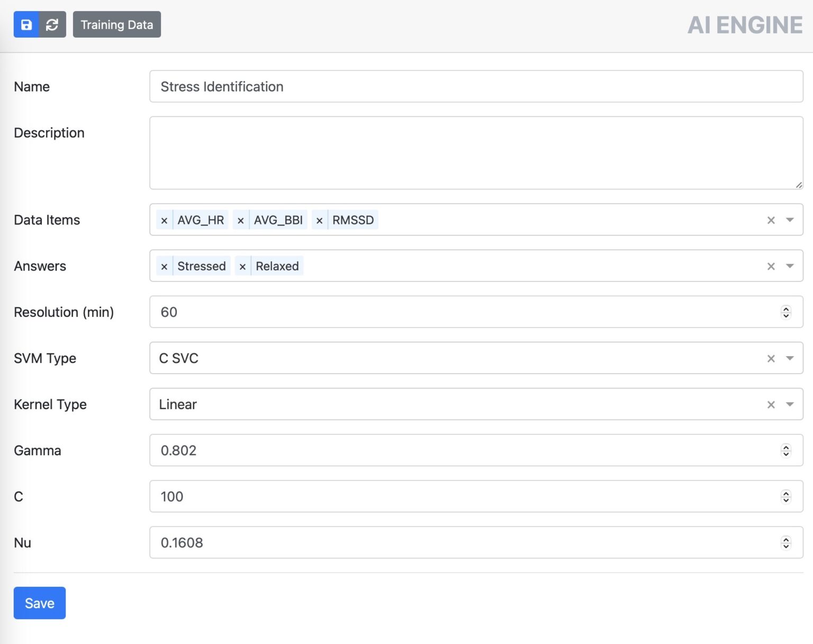Clear the Kernel Type selection
The height and width of the screenshot is (644, 813).
[x=771, y=404]
